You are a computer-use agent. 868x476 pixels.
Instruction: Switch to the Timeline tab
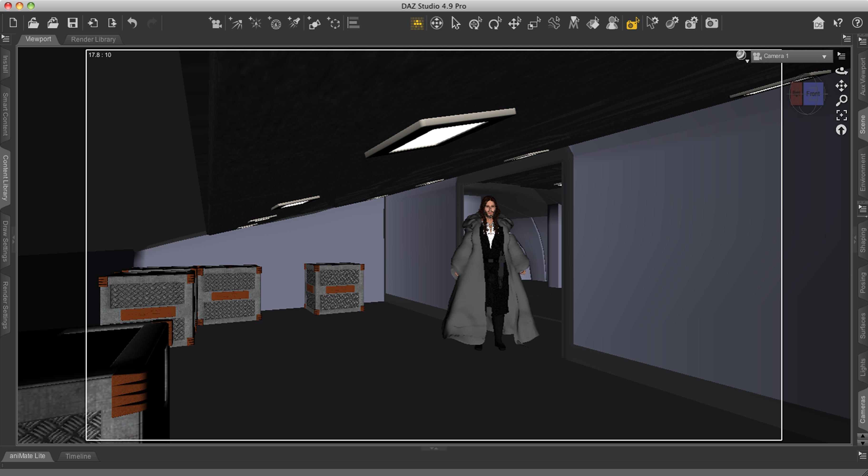click(x=78, y=456)
